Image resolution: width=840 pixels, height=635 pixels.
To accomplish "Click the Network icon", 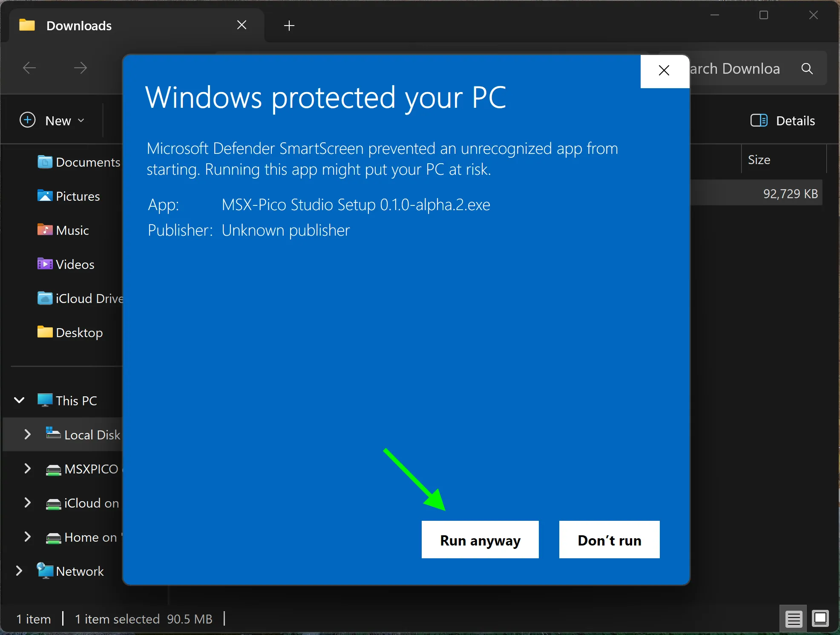I will point(45,570).
